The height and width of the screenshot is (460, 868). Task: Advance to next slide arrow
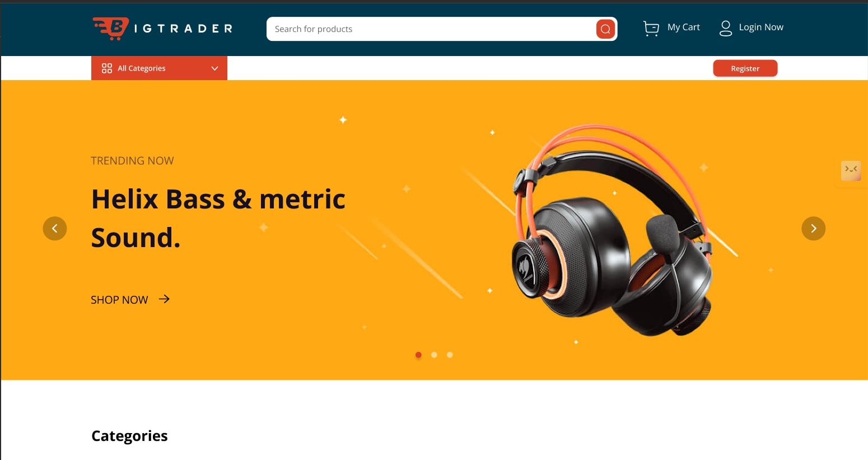coord(814,229)
